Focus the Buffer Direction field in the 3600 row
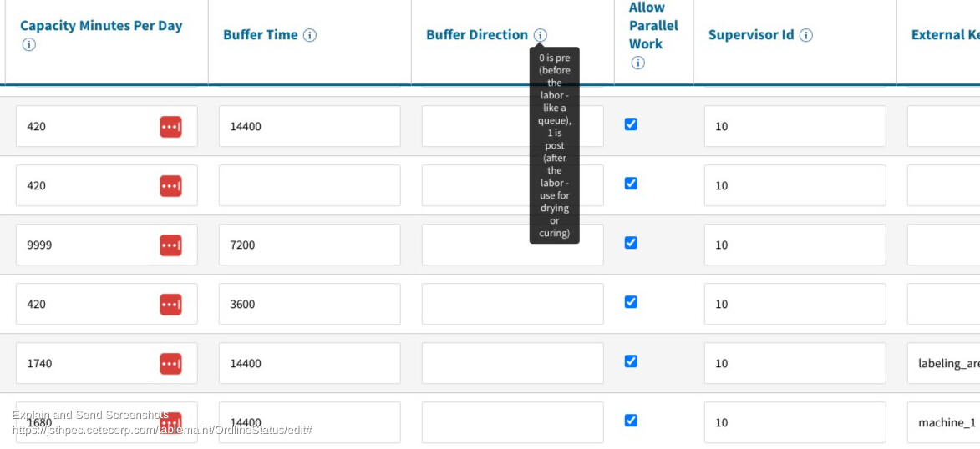The height and width of the screenshot is (449, 980). (x=512, y=304)
